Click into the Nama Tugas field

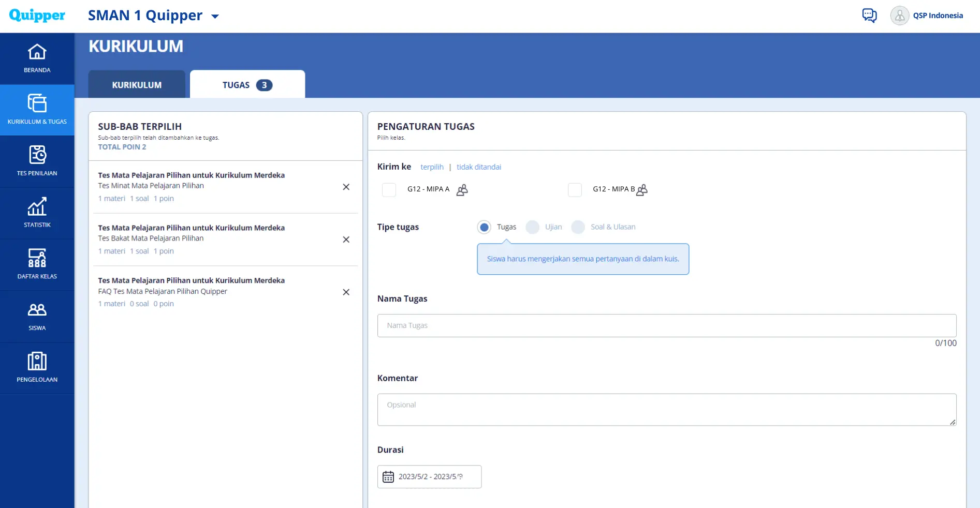(x=667, y=325)
